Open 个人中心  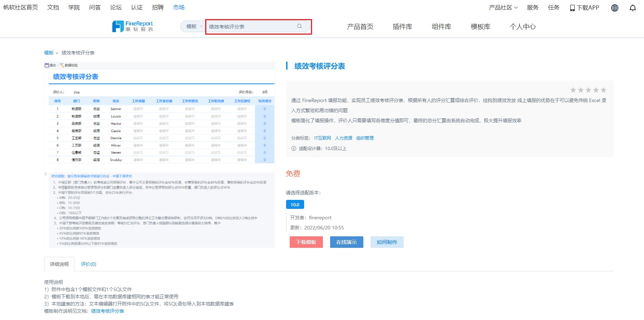coord(523,26)
